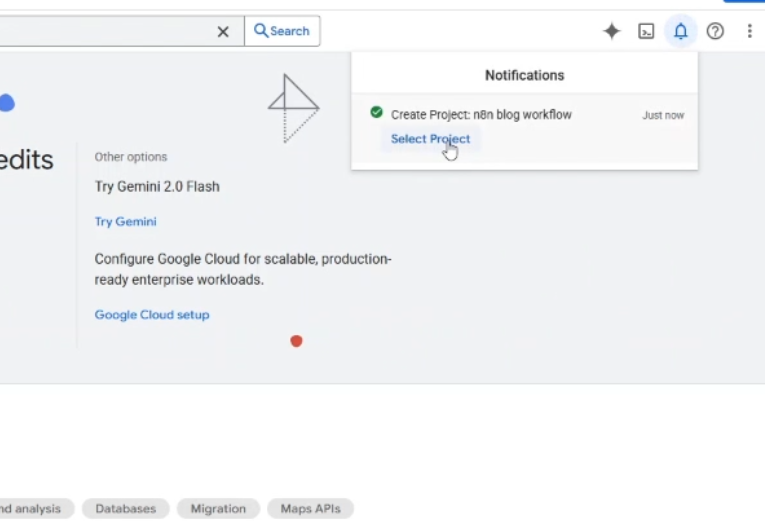Viewport: 765px width, 521px height.
Task: Select the partially visible analysis chip
Action: 30,509
